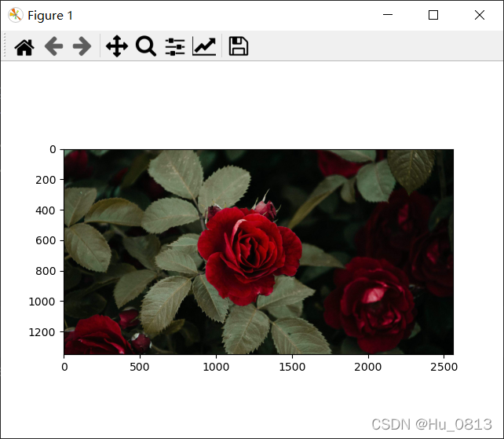The width and height of the screenshot is (504, 439).
Task: Activate the Zoom to rectangle magnifier
Action: (x=146, y=46)
